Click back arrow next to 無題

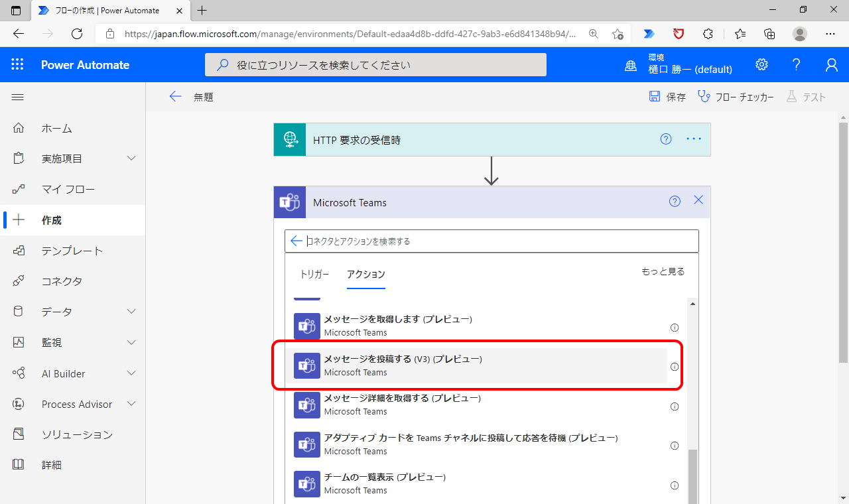(x=175, y=97)
